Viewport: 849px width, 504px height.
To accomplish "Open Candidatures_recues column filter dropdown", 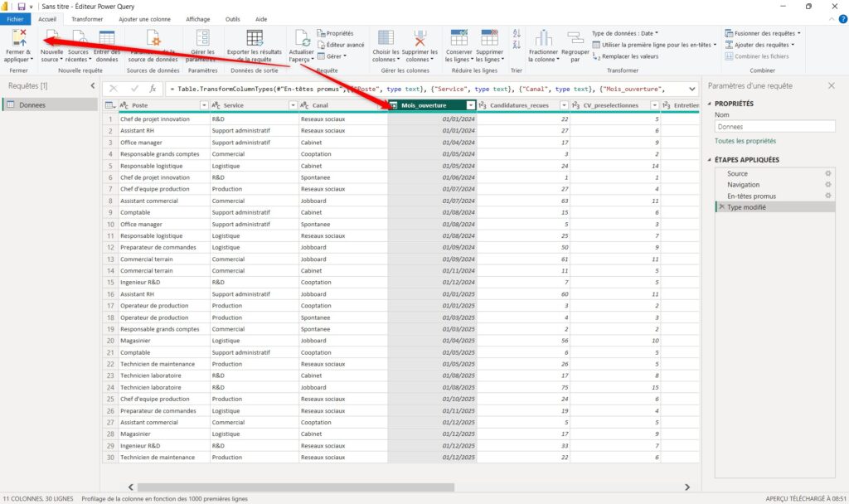I will [564, 105].
